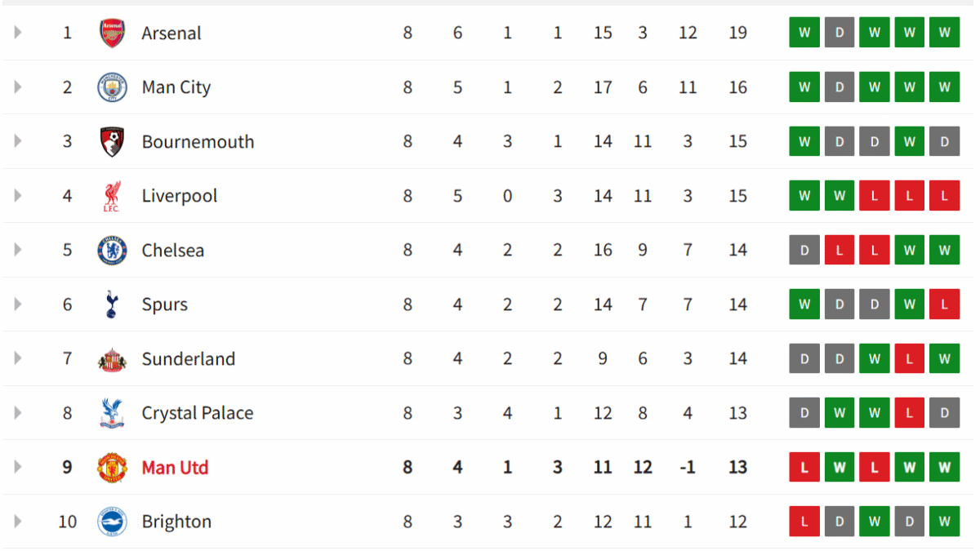This screenshot has width=980, height=551.
Task: Click the Chelsea club badge
Action: [x=112, y=251]
